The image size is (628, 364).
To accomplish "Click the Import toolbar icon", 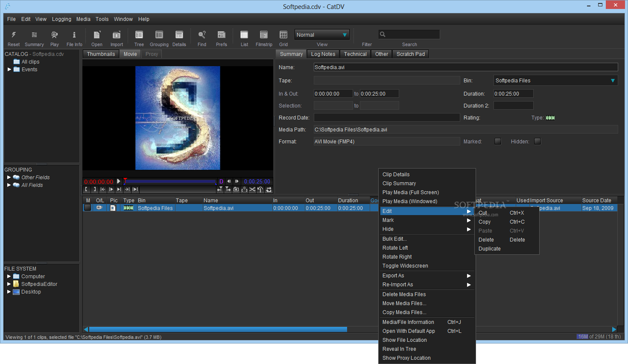I will tap(117, 35).
